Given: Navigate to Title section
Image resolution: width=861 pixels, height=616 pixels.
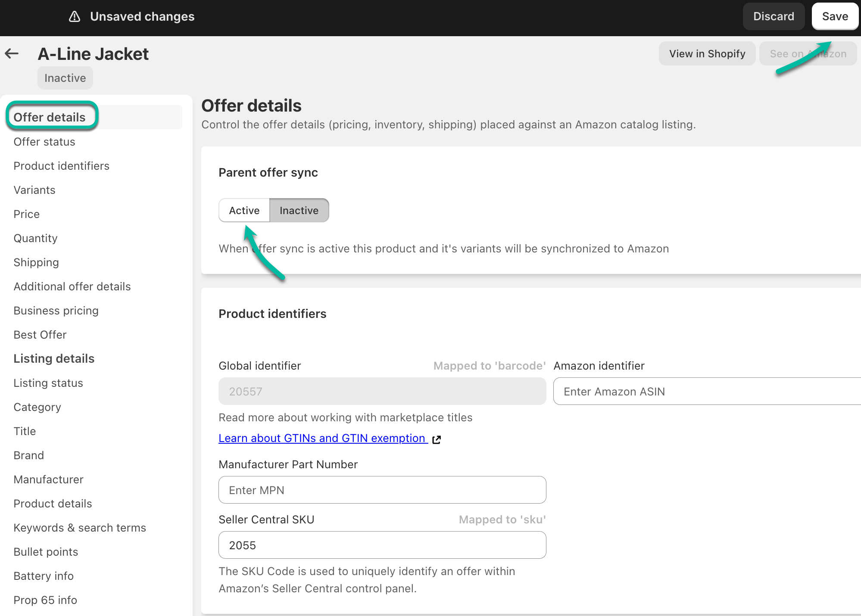Looking at the screenshot, I should click(x=25, y=431).
